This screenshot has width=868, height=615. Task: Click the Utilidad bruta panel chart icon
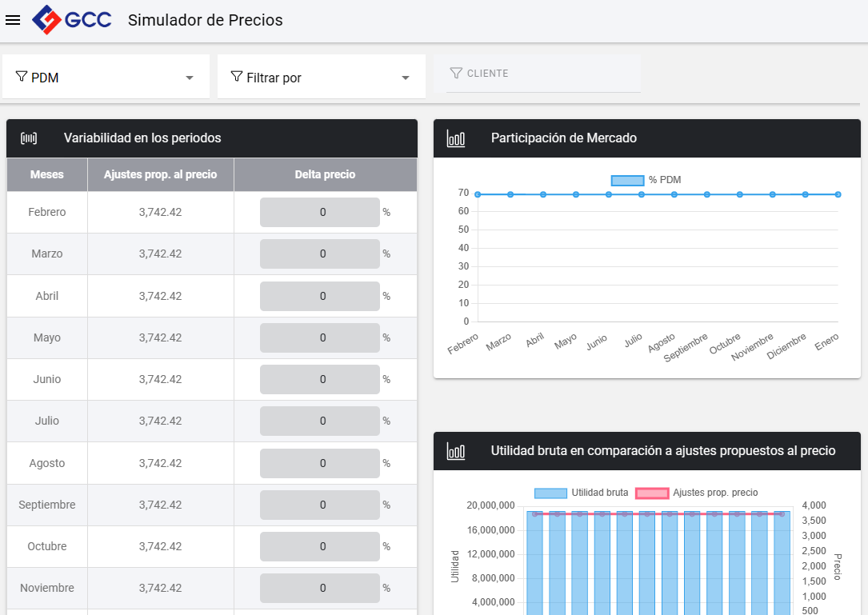click(x=456, y=451)
